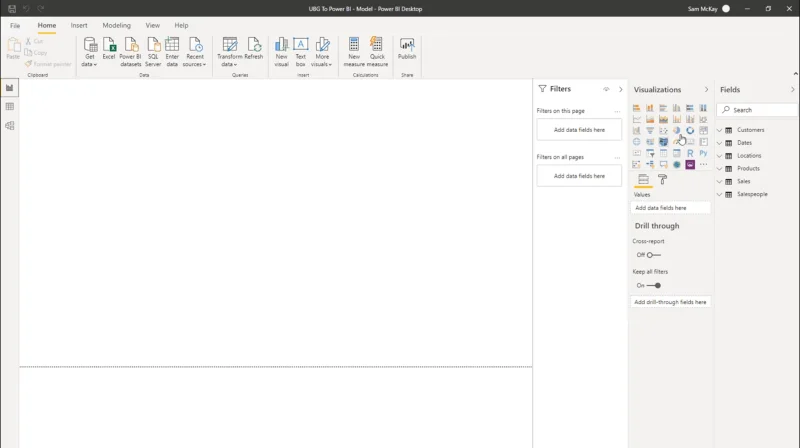The width and height of the screenshot is (800, 448).
Task: Select the Home ribbon tab
Action: [x=46, y=26]
